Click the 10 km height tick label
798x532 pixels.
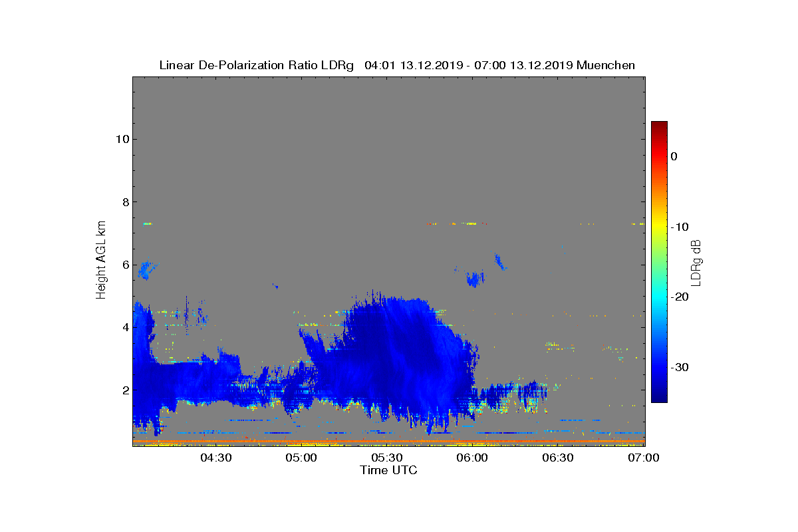[122, 139]
